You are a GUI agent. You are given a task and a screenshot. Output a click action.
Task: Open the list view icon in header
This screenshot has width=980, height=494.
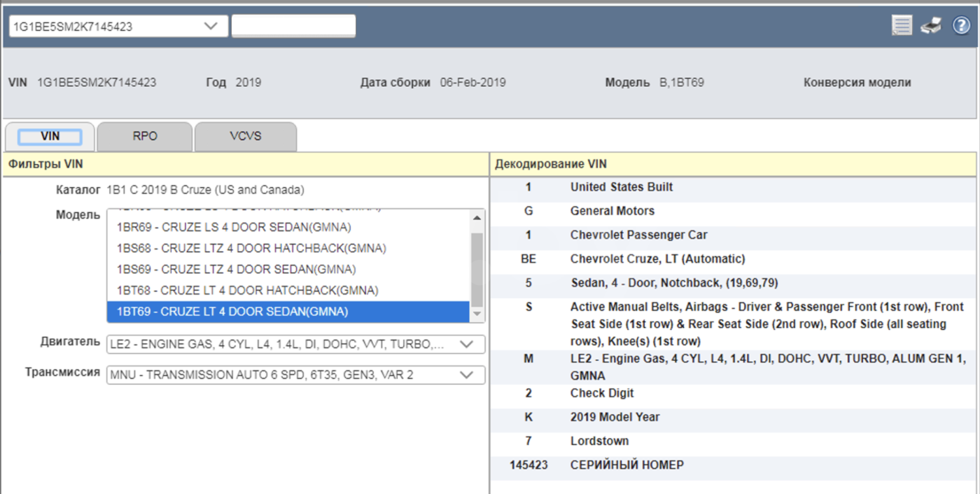coord(902,26)
